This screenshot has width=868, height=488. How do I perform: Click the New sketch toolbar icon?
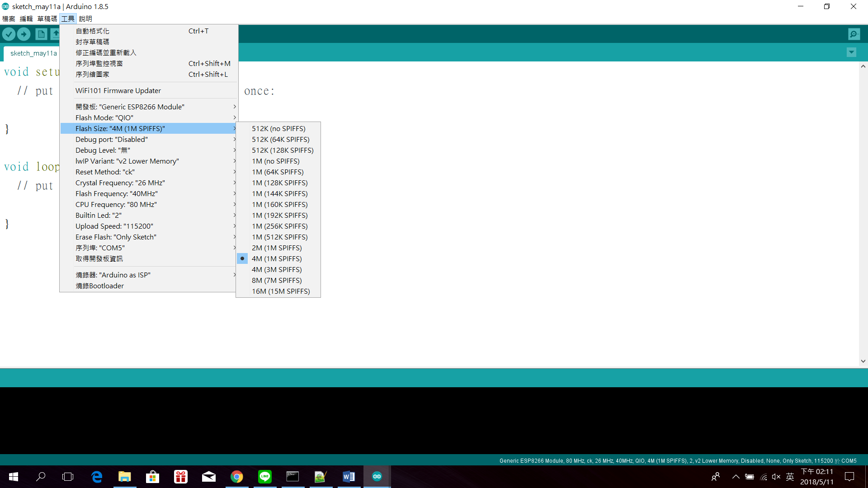click(x=41, y=34)
